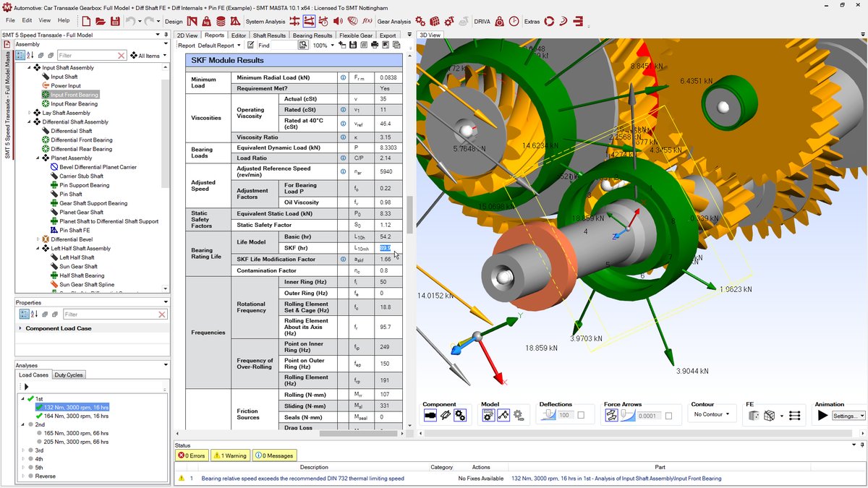868x488 pixels.
Task: Toggle the Deflections checkbox
Action: 580,416
